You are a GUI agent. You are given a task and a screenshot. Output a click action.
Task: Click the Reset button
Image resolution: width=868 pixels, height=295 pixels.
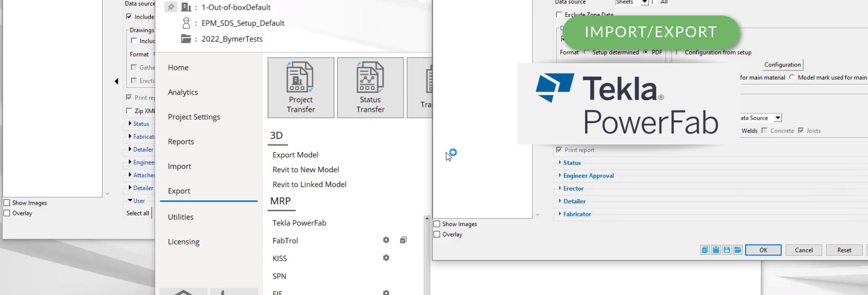(844, 250)
